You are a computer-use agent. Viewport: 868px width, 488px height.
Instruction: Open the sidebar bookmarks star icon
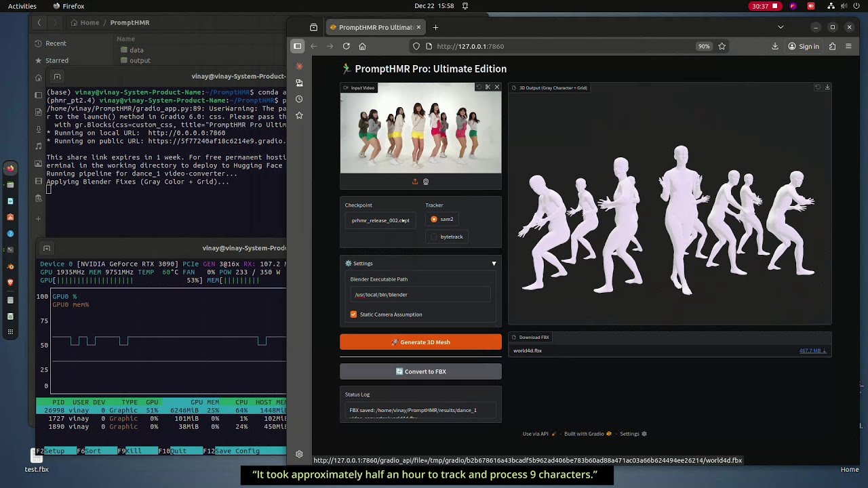point(299,115)
